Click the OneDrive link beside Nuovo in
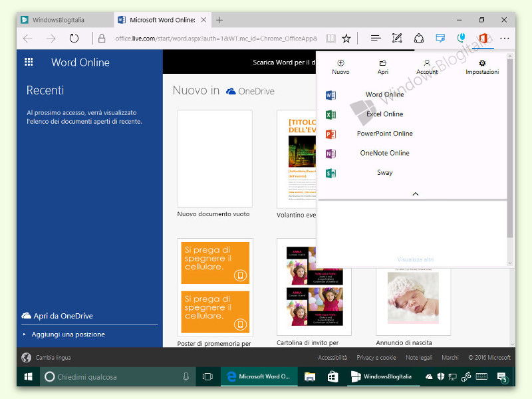 point(251,91)
